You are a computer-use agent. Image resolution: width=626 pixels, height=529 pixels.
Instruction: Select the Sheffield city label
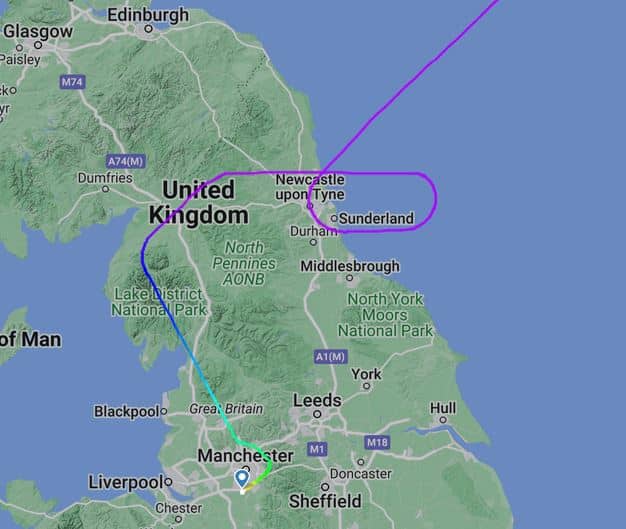(325, 501)
